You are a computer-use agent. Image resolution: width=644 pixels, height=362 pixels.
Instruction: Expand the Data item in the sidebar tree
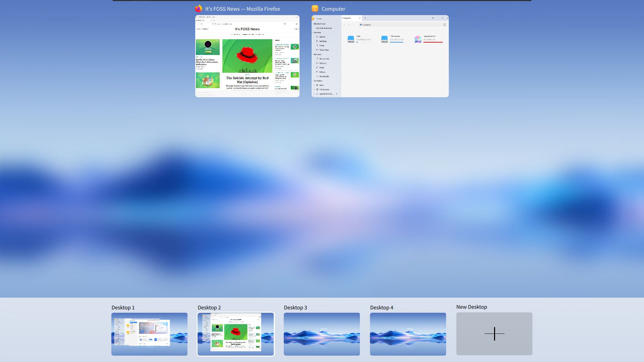click(x=314, y=85)
